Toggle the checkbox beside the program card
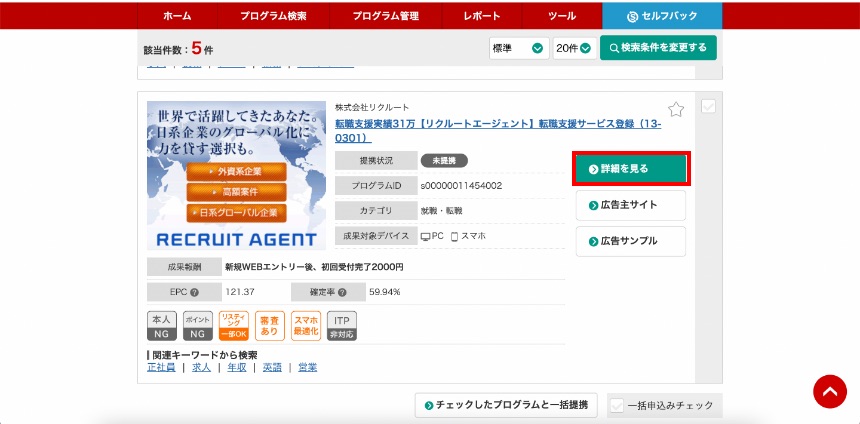The width and height of the screenshot is (860, 424). (x=708, y=106)
